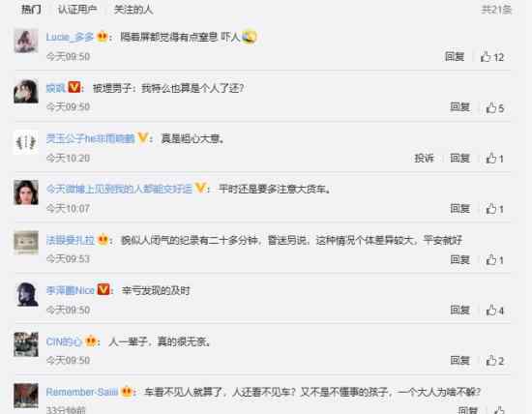Screen dimensions: 532x414
Task: Open the 关注的人 tab
Action: coord(133,9)
